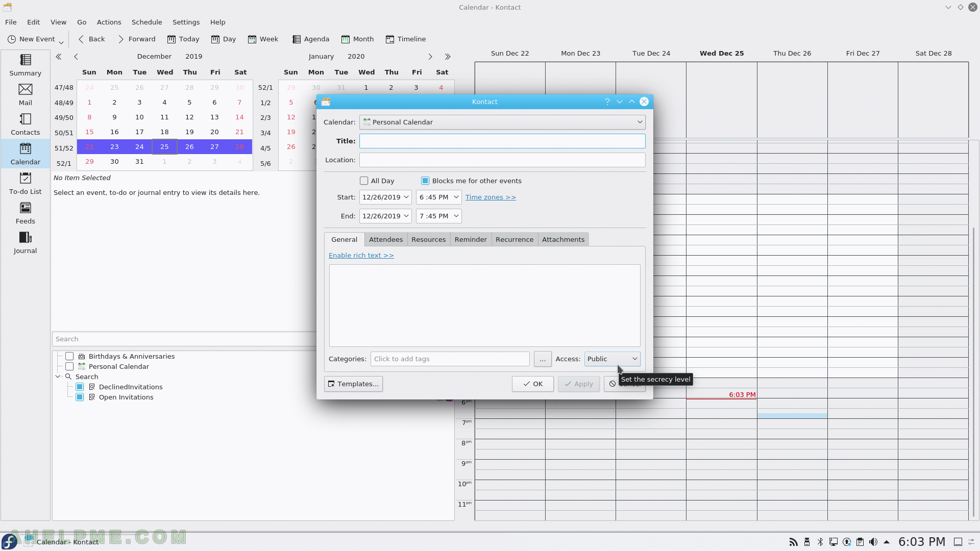
Task: Open the Actions menu
Action: click(x=109, y=22)
